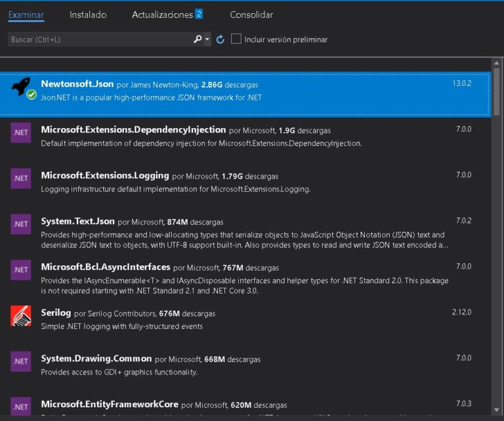Switch to the Examinar tab

[x=26, y=15]
